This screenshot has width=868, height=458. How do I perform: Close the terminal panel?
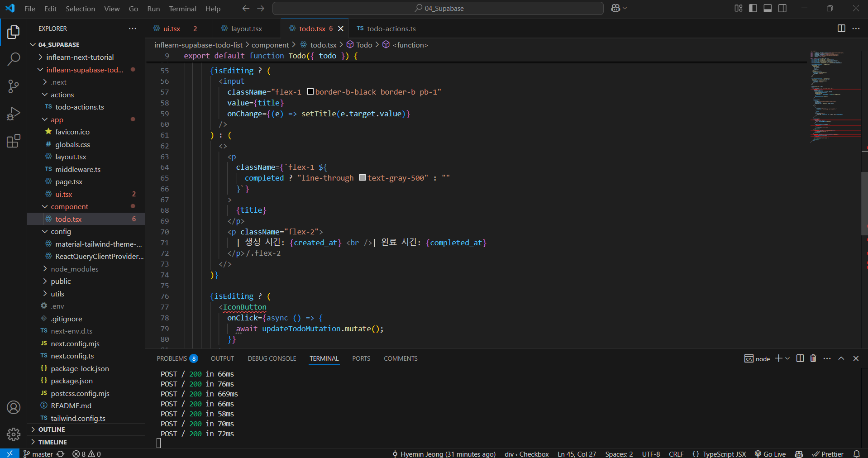click(x=856, y=358)
